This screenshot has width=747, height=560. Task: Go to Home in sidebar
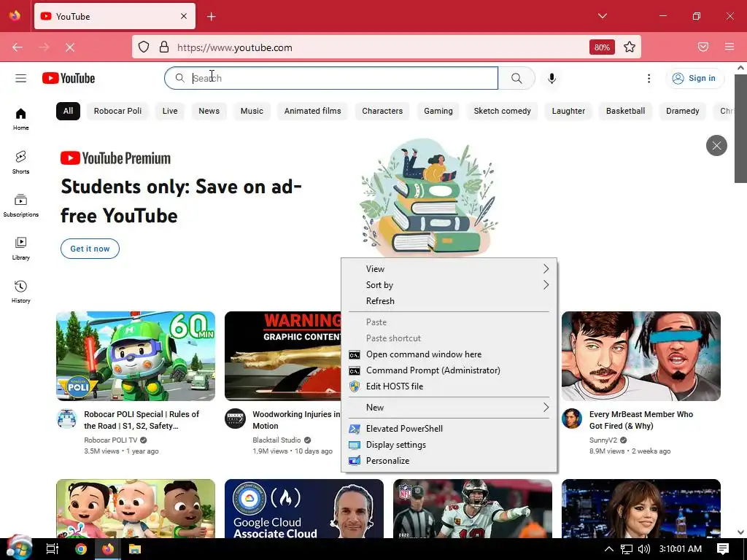pyautogui.click(x=20, y=119)
